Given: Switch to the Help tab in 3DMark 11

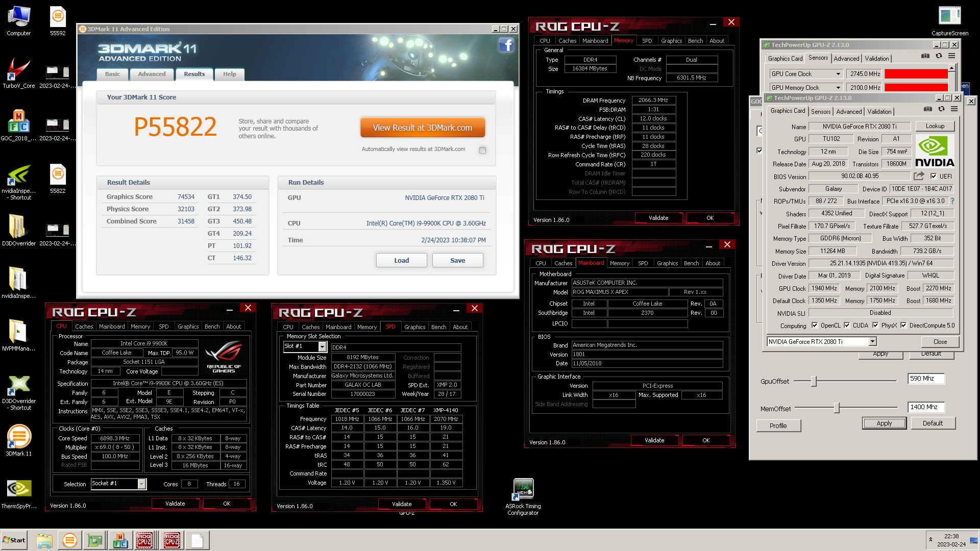Looking at the screenshot, I should [230, 74].
